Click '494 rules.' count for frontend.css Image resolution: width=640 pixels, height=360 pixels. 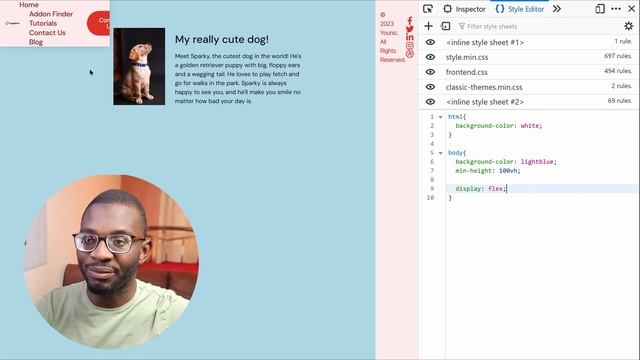618,71
